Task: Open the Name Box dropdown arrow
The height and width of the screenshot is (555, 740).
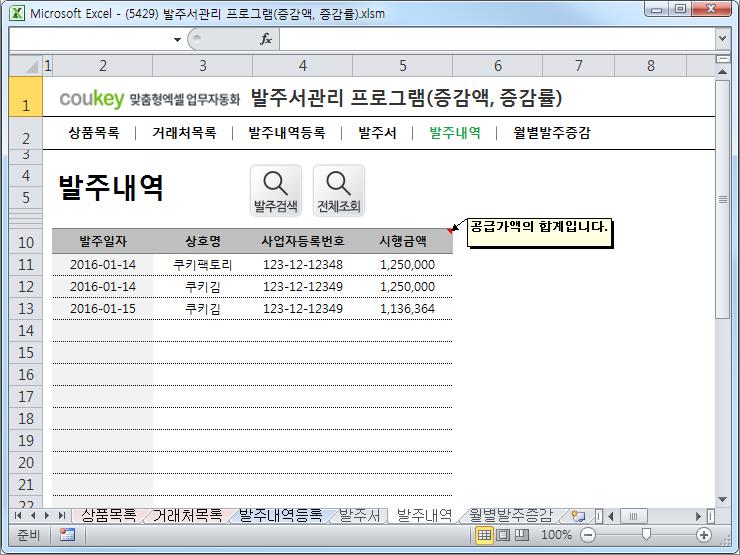Action: tap(177, 39)
